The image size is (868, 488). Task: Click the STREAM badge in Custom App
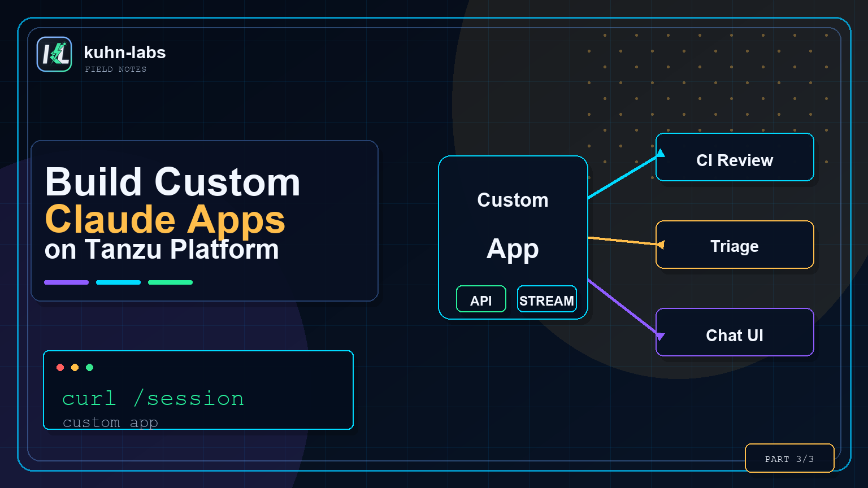547,299
